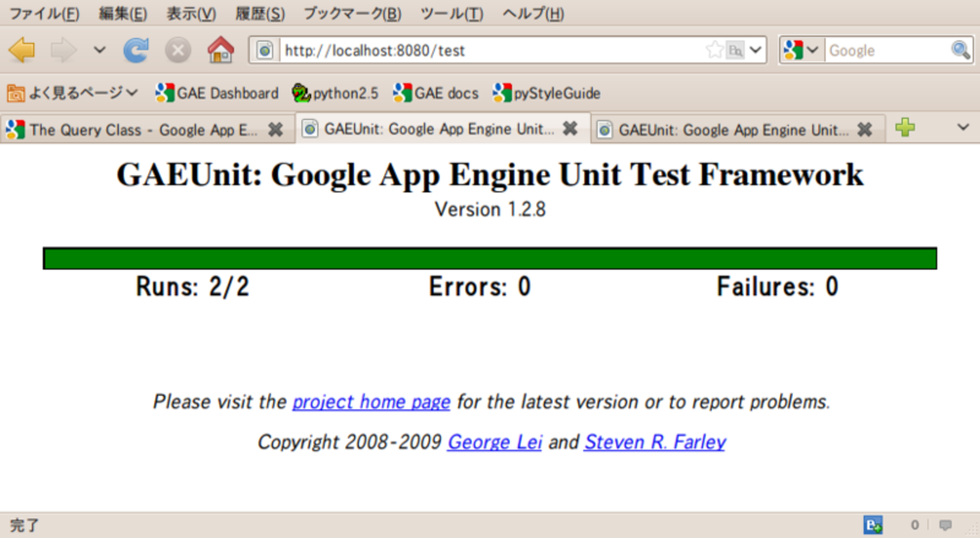The width and height of the screenshot is (980, 538).
Task: Click the 完了 status bar text
Action: tap(24, 525)
